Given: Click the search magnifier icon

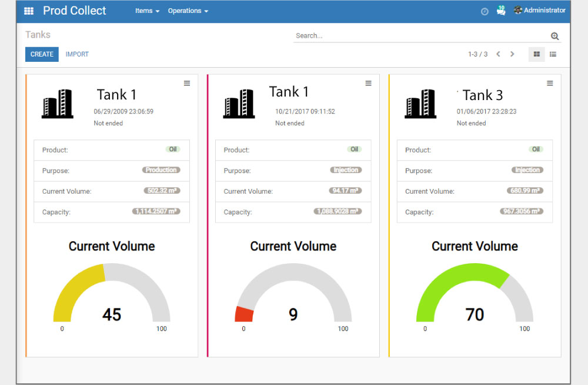Looking at the screenshot, I should tap(554, 36).
